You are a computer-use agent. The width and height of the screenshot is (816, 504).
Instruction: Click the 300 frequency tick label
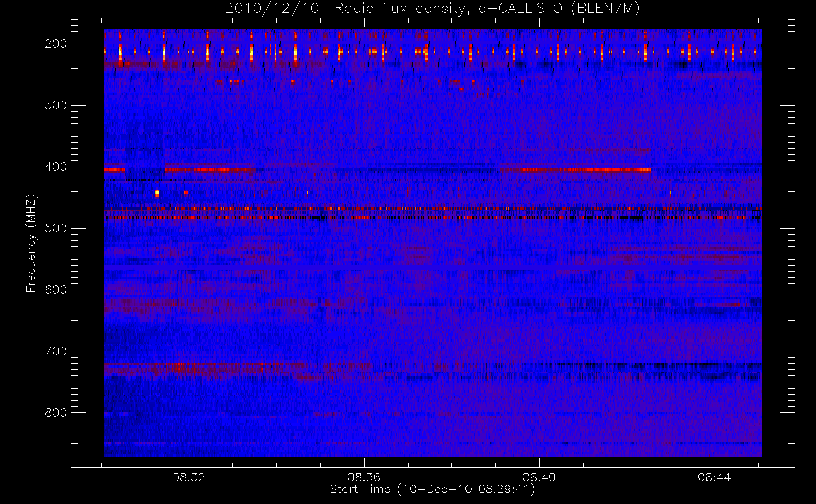click(x=56, y=105)
